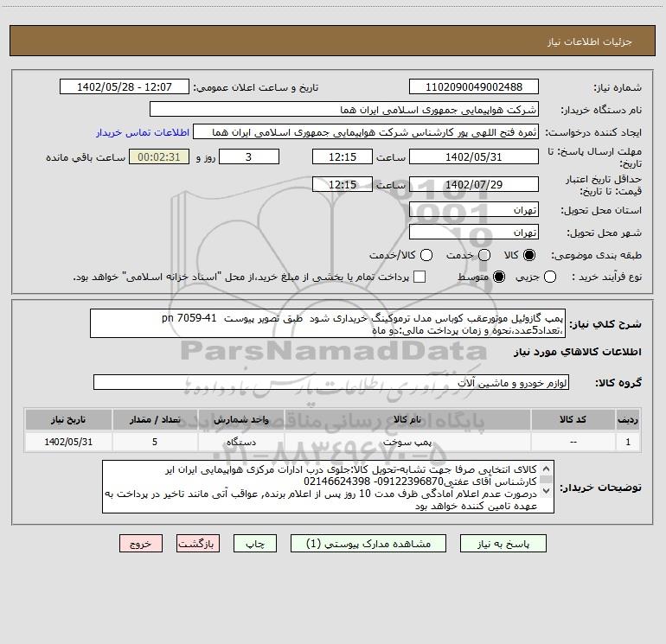Click the واحد شمارش column header
The image size is (666, 644).
pos(240,419)
